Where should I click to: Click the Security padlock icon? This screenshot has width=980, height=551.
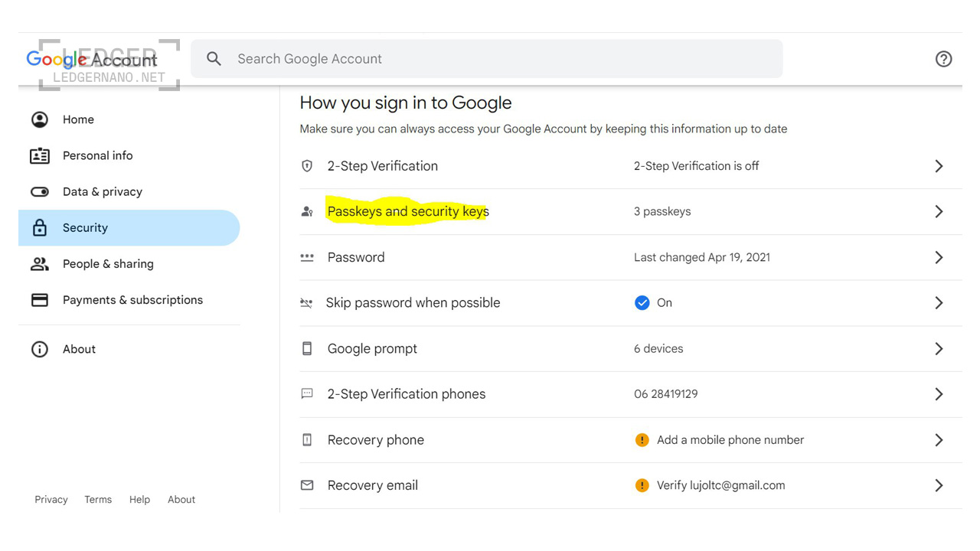click(x=39, y=227)
